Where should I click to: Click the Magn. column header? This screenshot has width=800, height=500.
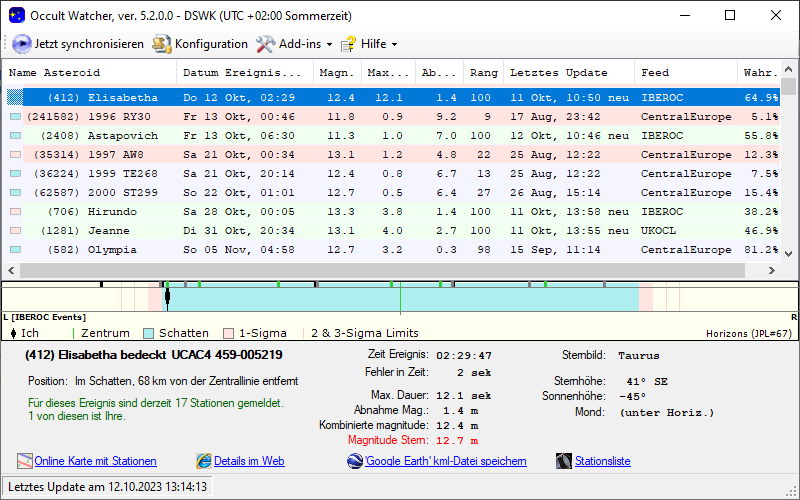[336, 73]
